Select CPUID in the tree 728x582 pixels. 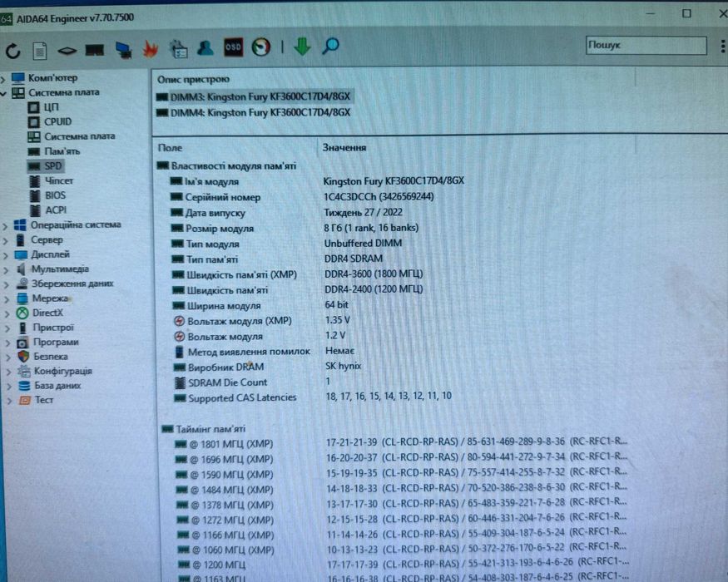click(x=50, y=122)
